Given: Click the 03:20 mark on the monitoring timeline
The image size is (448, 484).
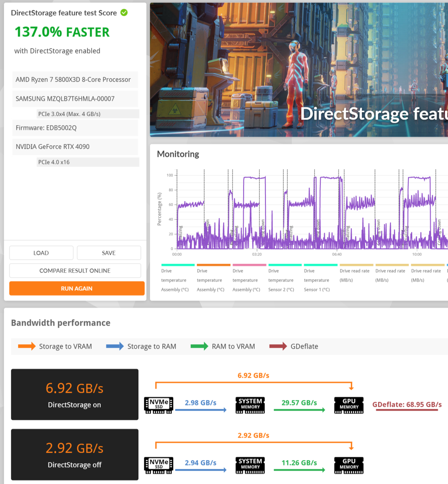Looking at the screenshot, I should pyautogui.click(x=257, y=254).
